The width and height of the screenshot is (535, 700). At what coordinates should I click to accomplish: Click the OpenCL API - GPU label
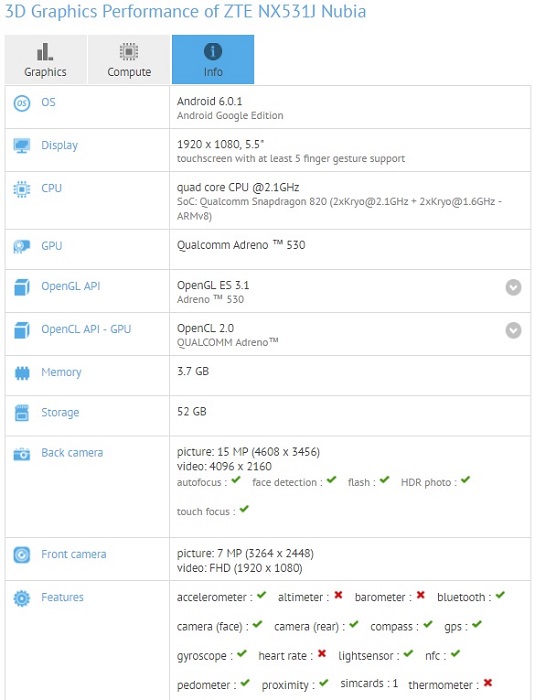coord(86,329)
